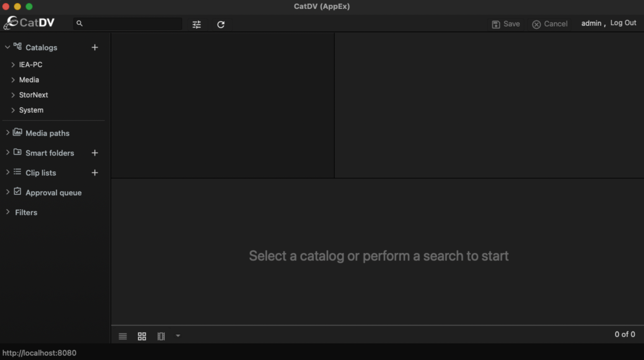Image resolution: width=644 pixels, height=360 pixels.
Task: Expand the Approval queue section
Action: 7,192
